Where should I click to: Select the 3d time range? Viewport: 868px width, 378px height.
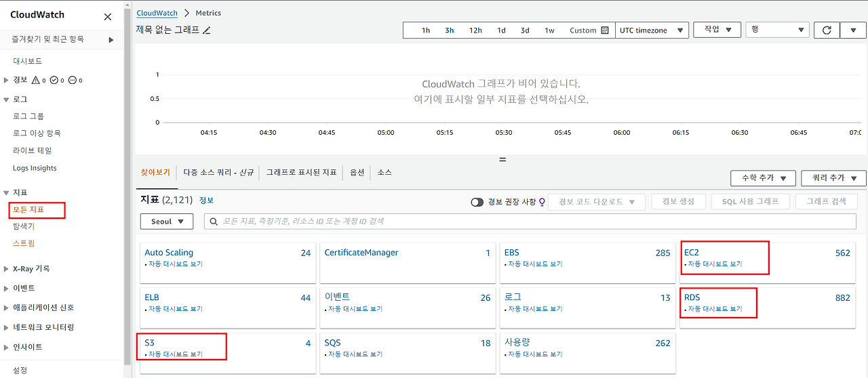point(525,30)
